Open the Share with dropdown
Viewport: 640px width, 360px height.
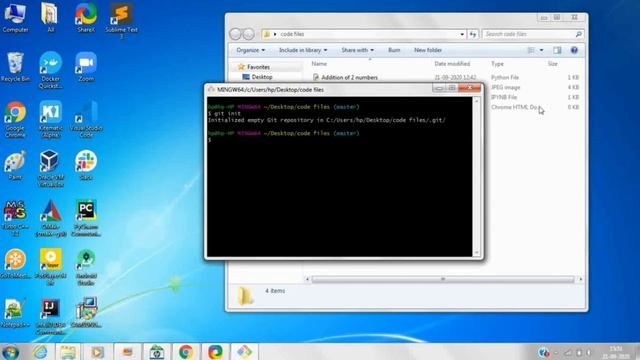(x=358, y=50)
